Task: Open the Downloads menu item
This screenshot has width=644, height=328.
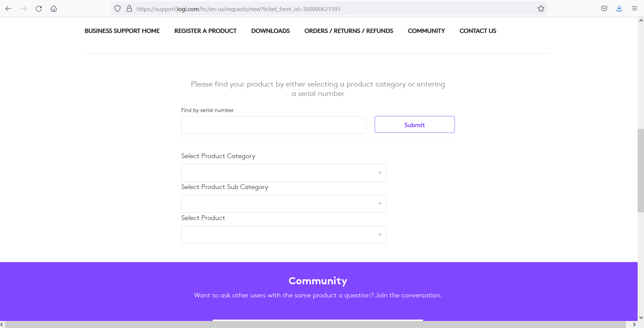Action: [270, 31]
